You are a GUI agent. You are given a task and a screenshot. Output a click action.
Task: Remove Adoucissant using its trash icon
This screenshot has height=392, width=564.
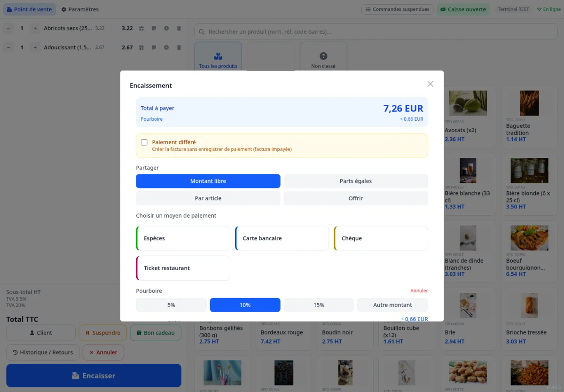pyautogui.click(x=179, y=47)
